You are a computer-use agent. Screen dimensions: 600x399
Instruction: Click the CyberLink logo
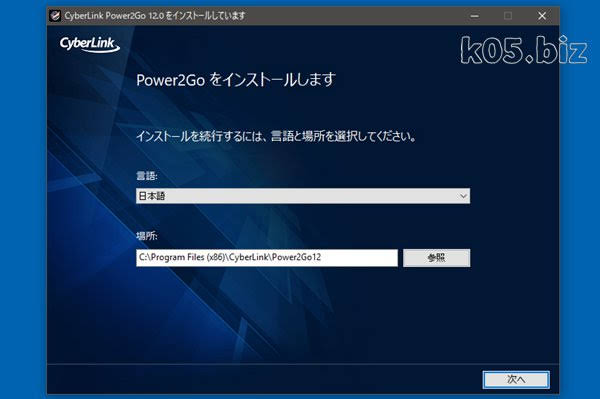[90, 44]
